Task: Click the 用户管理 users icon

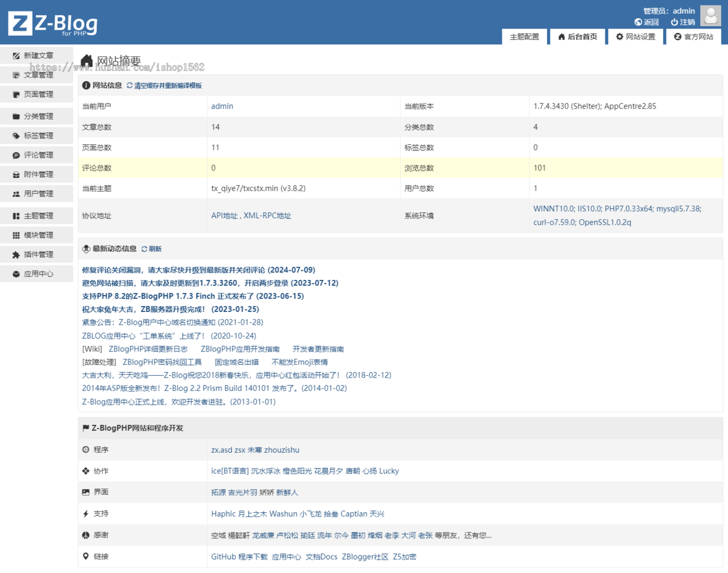Action: (x=16, y=194)
